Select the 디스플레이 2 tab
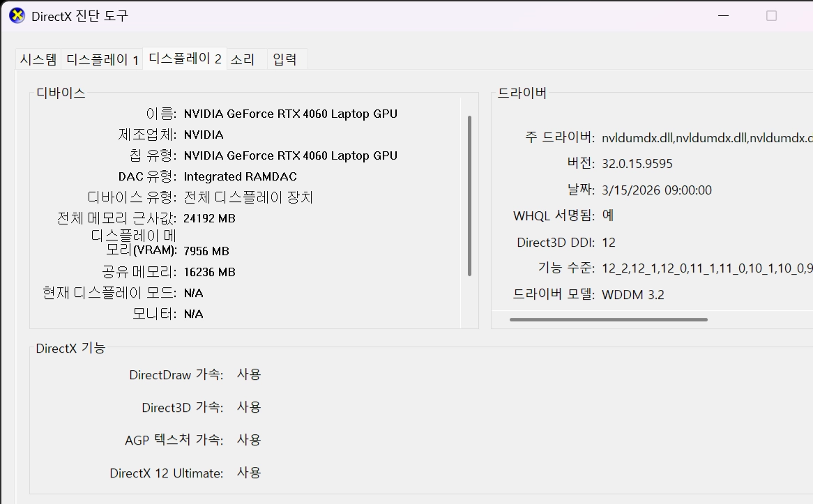Viewport: 813px width, 504px height. [185, 59]
